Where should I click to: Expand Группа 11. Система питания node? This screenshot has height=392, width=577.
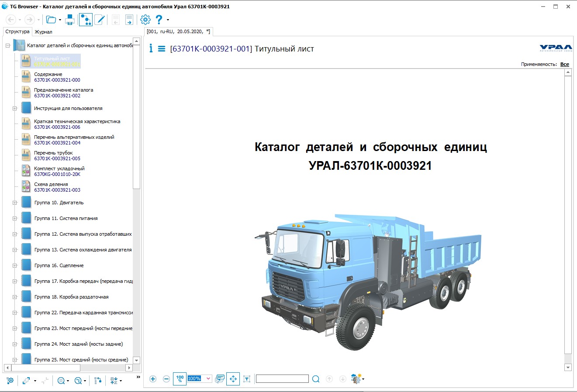(x=14, y=218)
